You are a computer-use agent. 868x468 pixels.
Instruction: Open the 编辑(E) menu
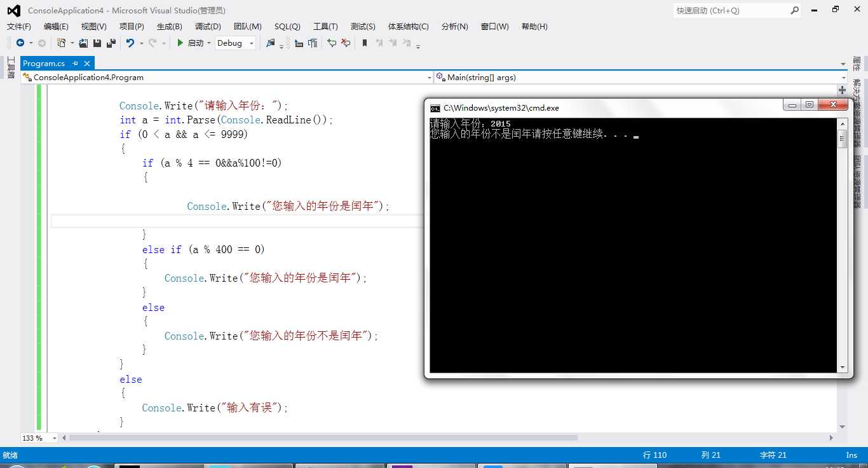[x=56, y=27]
